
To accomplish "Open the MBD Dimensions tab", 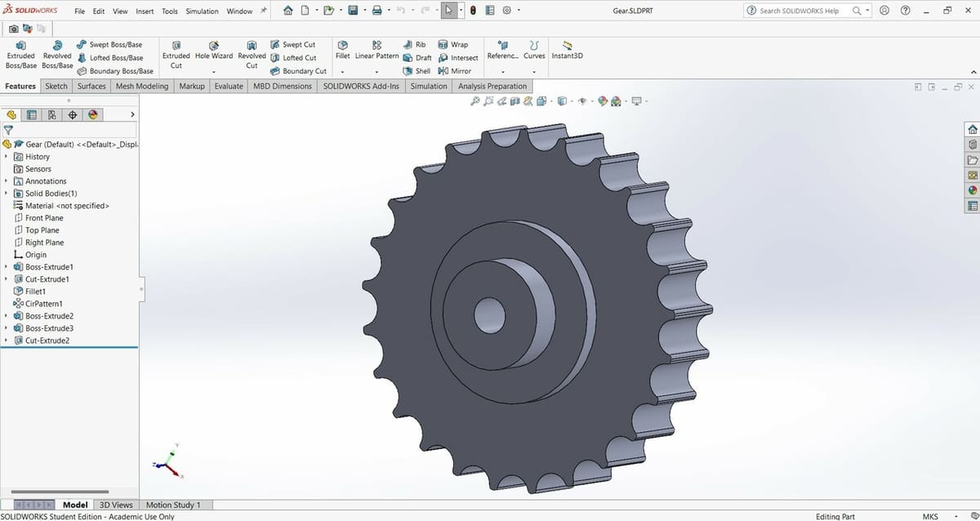I will click(x=283, y=86).
